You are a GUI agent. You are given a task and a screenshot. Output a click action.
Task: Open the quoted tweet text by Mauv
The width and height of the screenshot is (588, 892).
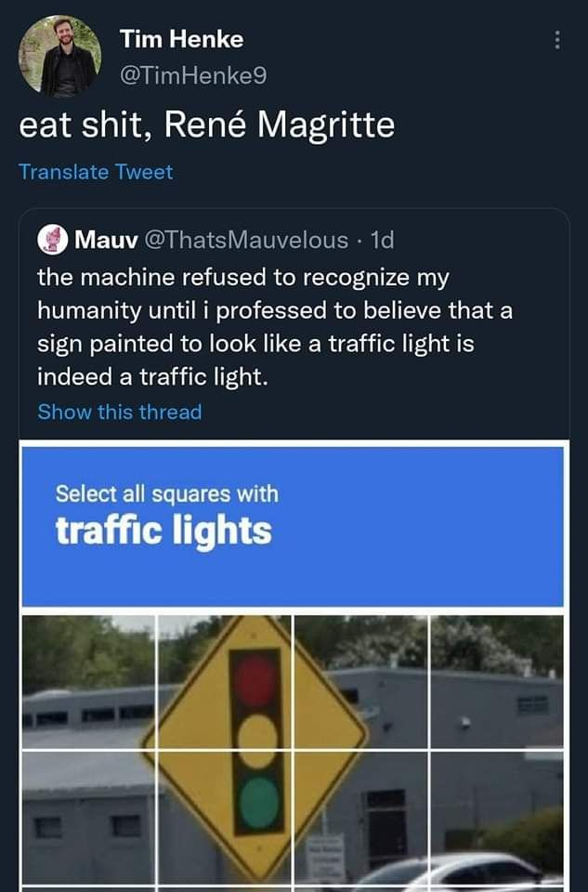[x=274, y=327]
